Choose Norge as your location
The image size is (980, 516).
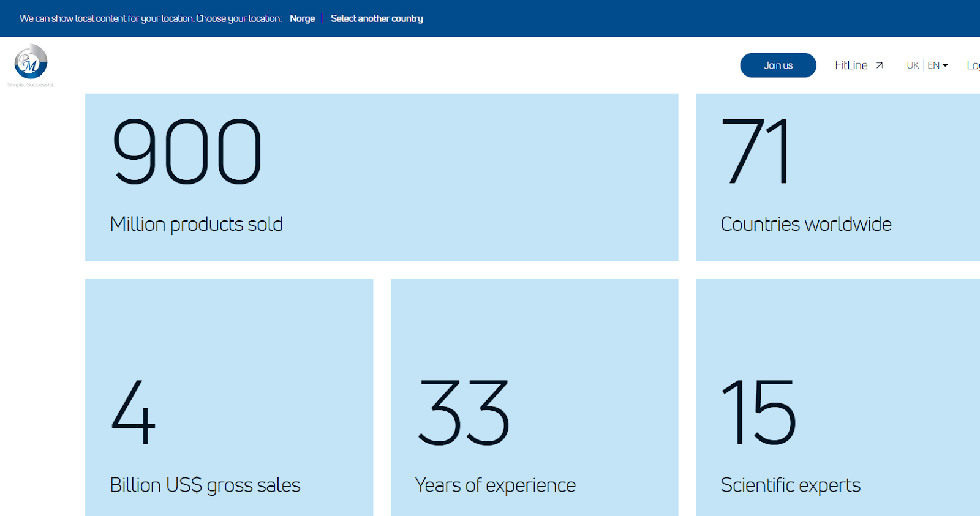[302, 18]
